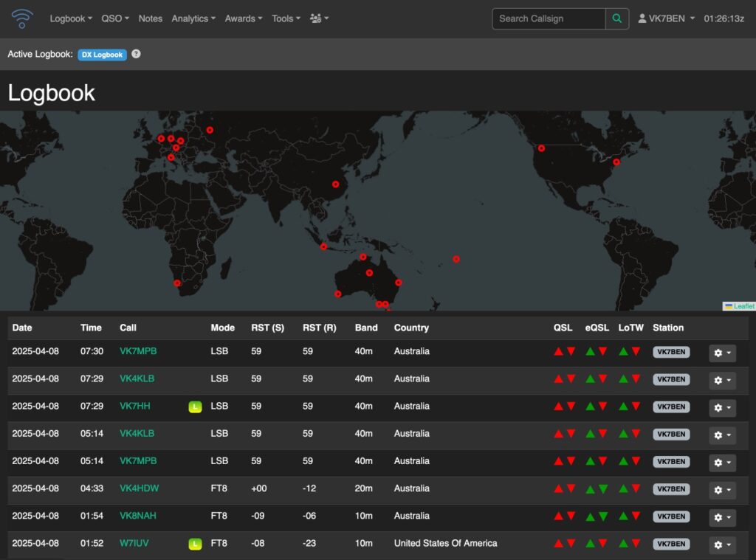The image size is (756, 560).
Task: Open callsign VK4HDW details
Action: [x=140, y=488]
